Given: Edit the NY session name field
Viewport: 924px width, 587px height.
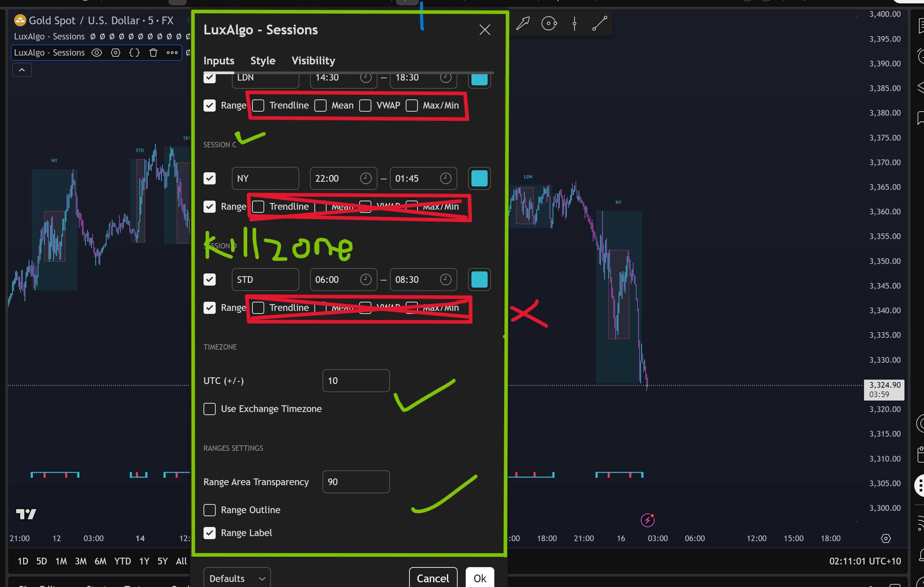Looking at the screenshot, I should (265, 178).
